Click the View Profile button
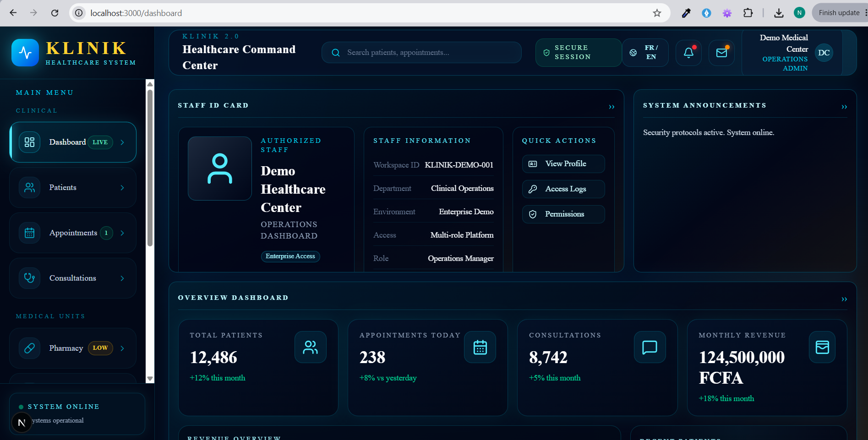This screenshot has width=868, height=440. tap(563, 164)
